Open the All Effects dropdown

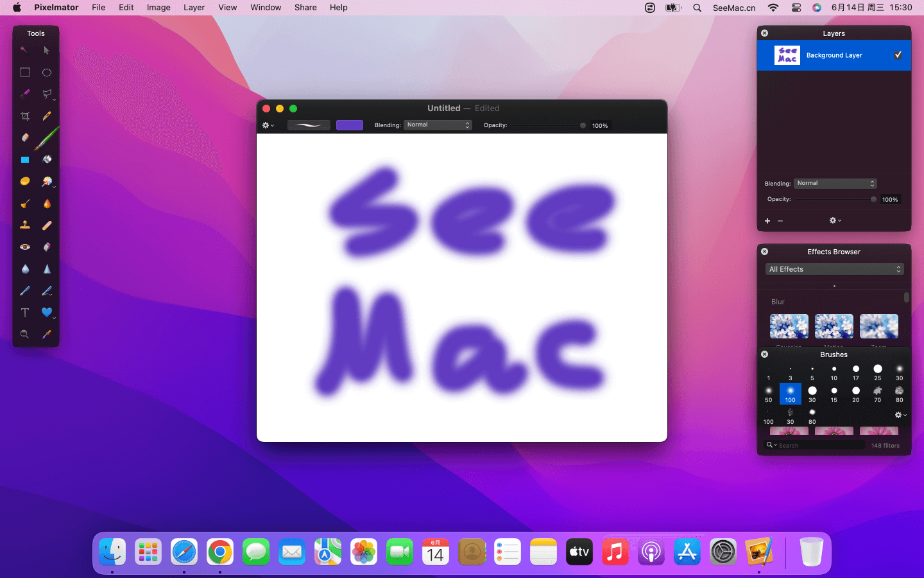pos(834,269)
